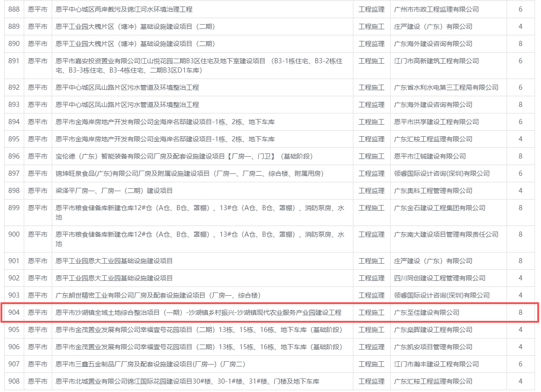Select 广东省水利水电第三工程局有限公司 cell
541x392 pixels.
coord(446,87)
